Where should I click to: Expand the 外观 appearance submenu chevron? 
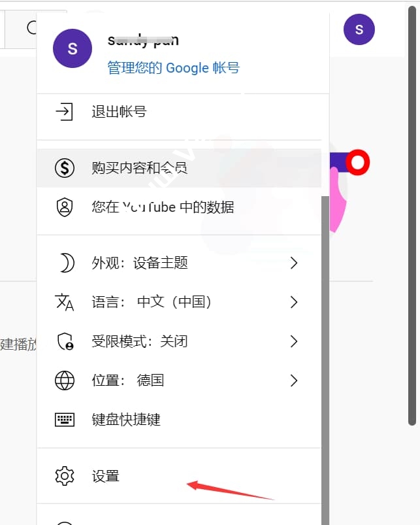(294, 263)
